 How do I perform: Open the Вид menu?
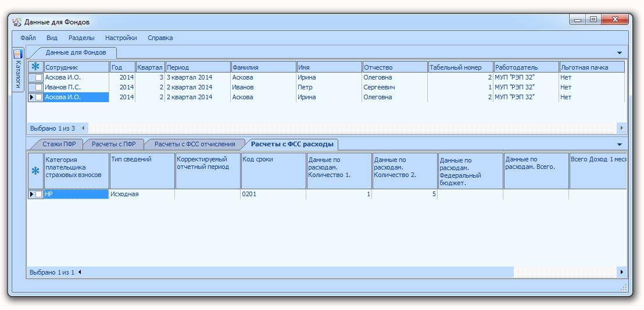click(x=52, y=38)
